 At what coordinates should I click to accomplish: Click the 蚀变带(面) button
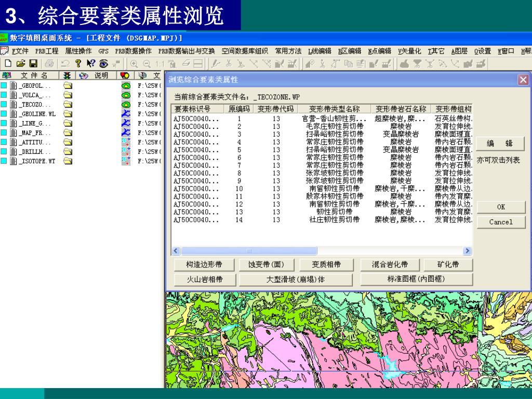267,264
